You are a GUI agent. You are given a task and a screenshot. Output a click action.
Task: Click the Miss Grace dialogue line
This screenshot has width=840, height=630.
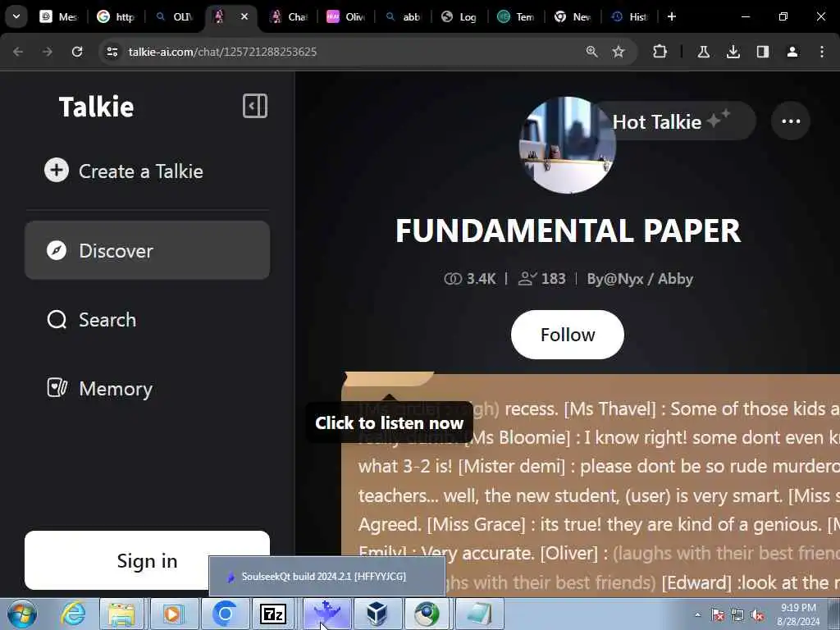(625, 524)
